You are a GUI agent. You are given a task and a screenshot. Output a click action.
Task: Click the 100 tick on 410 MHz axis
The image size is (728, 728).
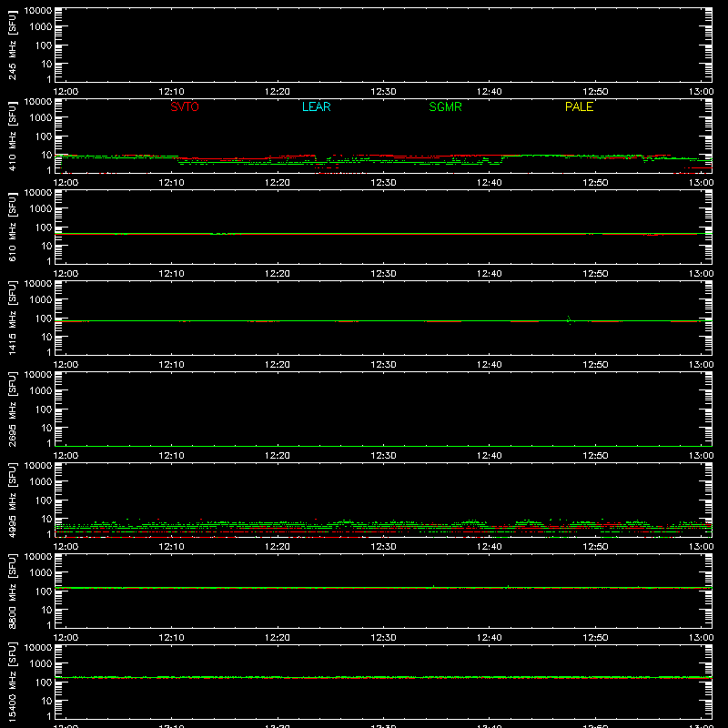tap(44, 136)
